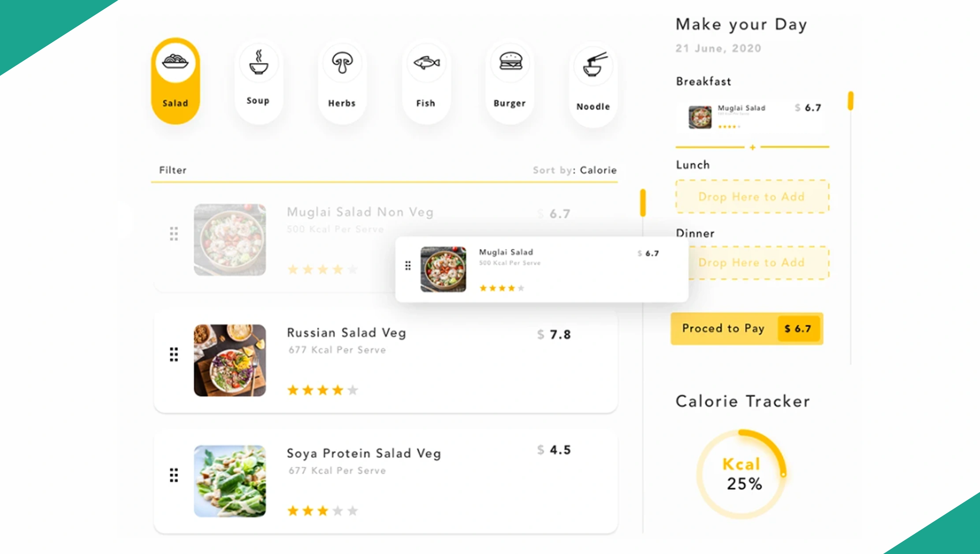
Task: Pick the Herbs mushroom icon
Action: (x=343, y=63)
